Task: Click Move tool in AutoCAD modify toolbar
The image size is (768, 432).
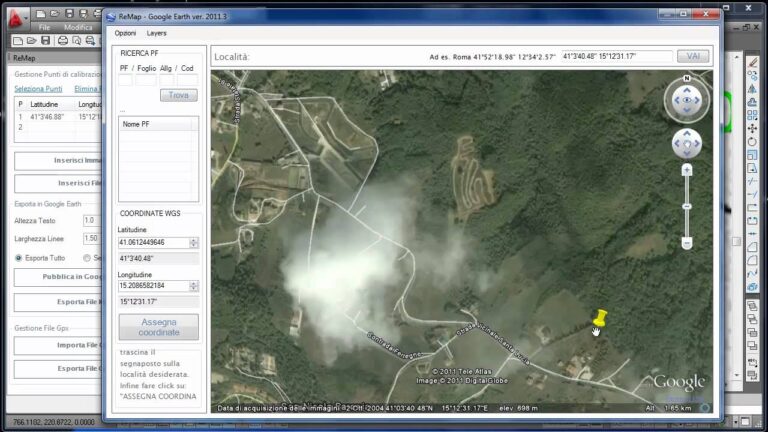Action: pos(752,128)
